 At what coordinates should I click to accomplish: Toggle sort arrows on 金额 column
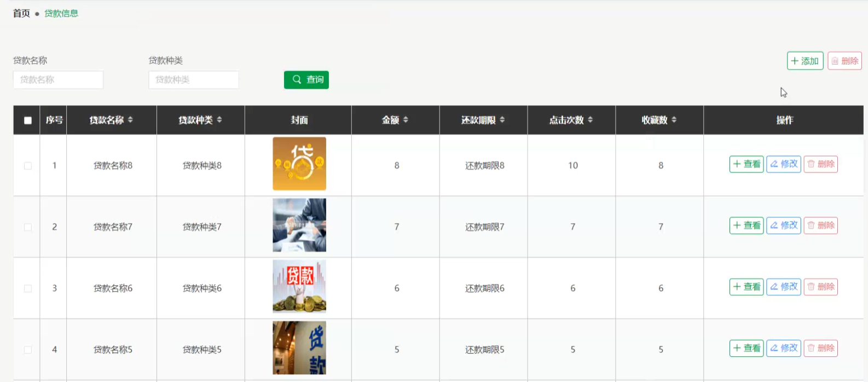[406, 120]
